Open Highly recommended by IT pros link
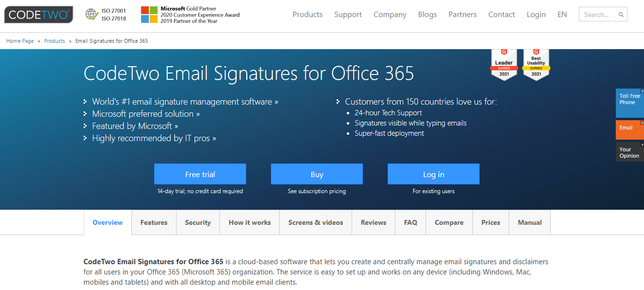Viewport: 644px width, 290px height. click(x=154, y=138)
